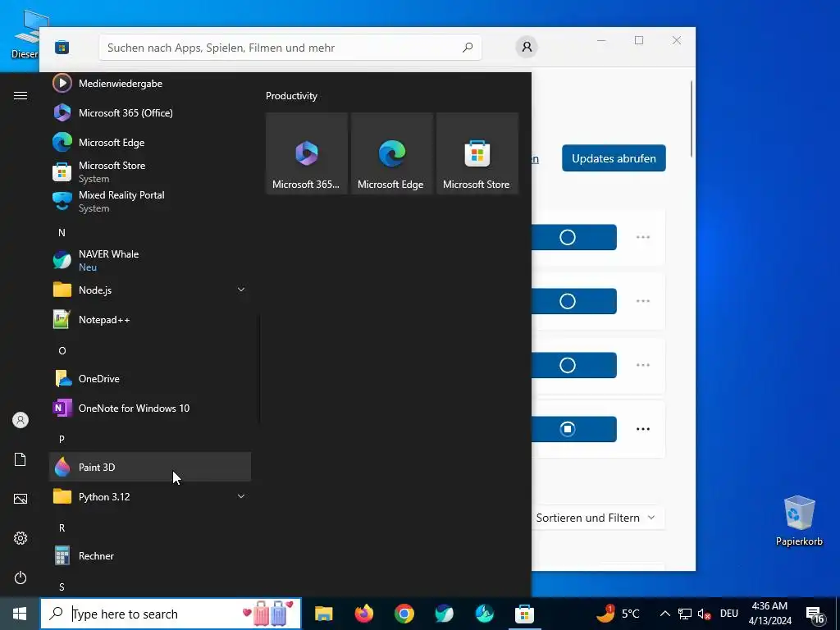Open Microsoft Store entry in app list

pos(149,172)
